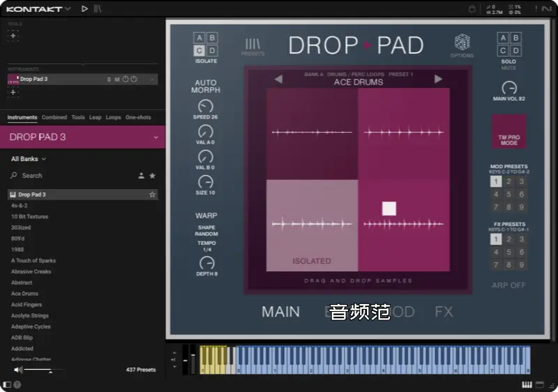Open the help question mark icon
Screen dimensions: 558x392
click(17, 384)
